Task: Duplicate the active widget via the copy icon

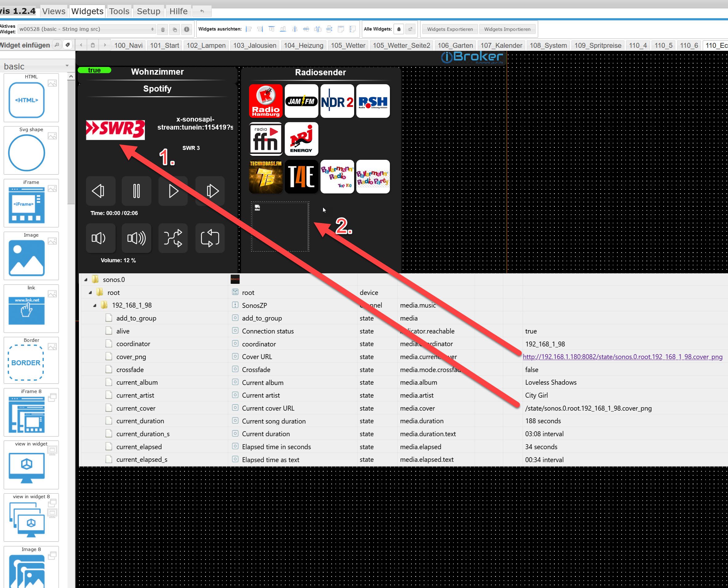Action: click(175, 30)
